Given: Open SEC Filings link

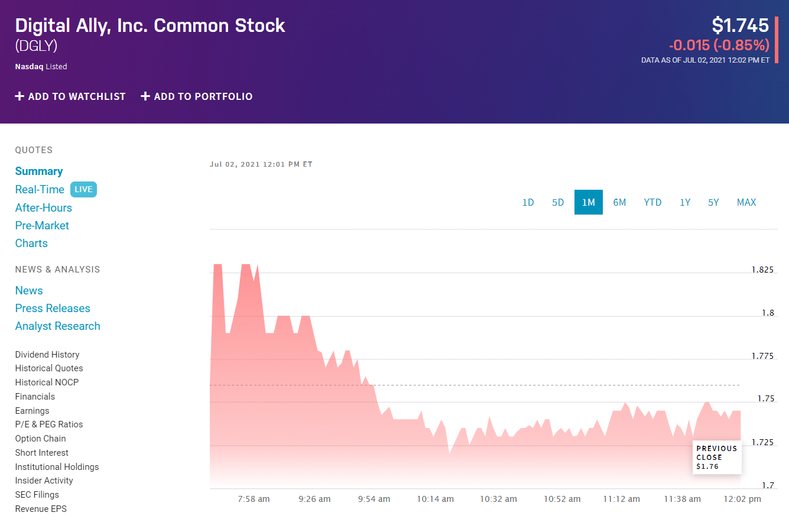Looking at the screenshot, I should tap(37, 495).
